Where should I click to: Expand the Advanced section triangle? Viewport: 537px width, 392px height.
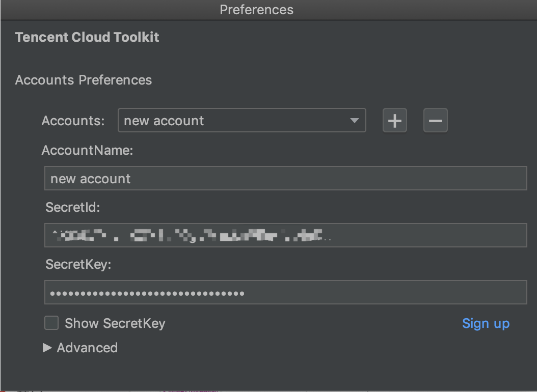(47, 348)
